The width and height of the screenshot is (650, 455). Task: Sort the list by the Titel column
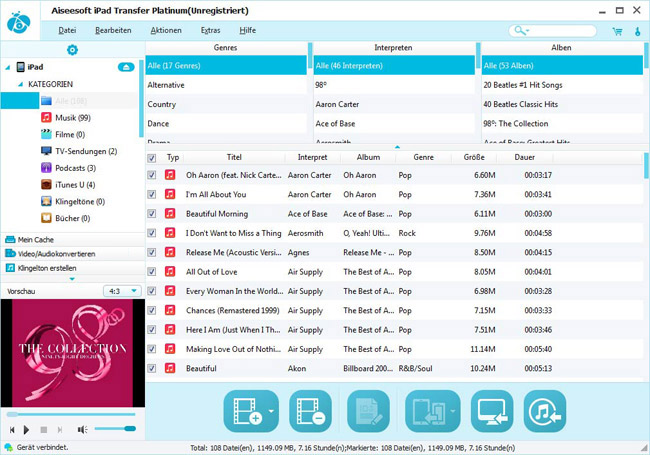234,157
